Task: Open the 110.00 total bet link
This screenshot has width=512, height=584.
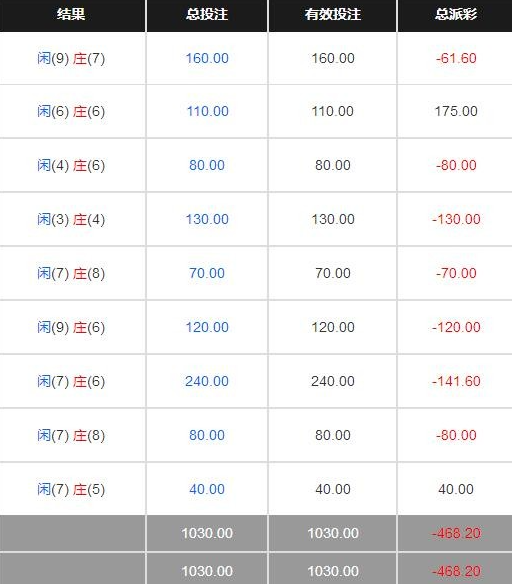Action: [x=207, y=111]
